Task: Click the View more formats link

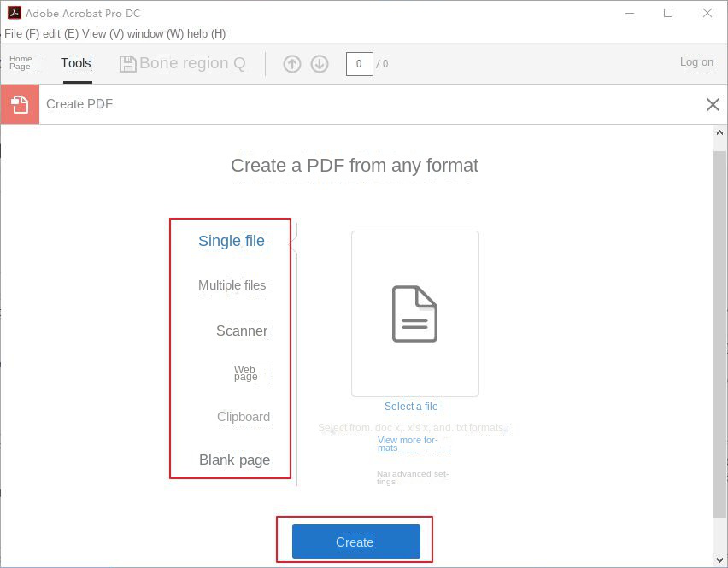Action: click(x=408, y=444)
